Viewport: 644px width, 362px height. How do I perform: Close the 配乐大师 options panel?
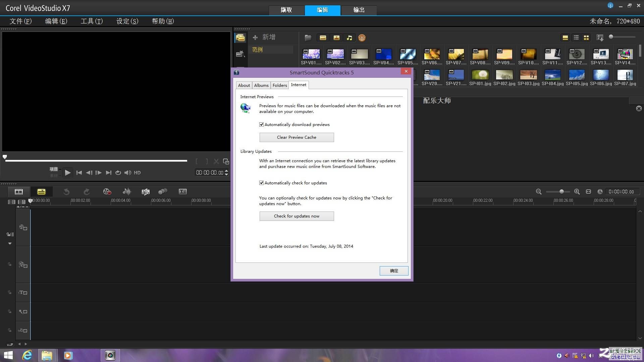639,109
